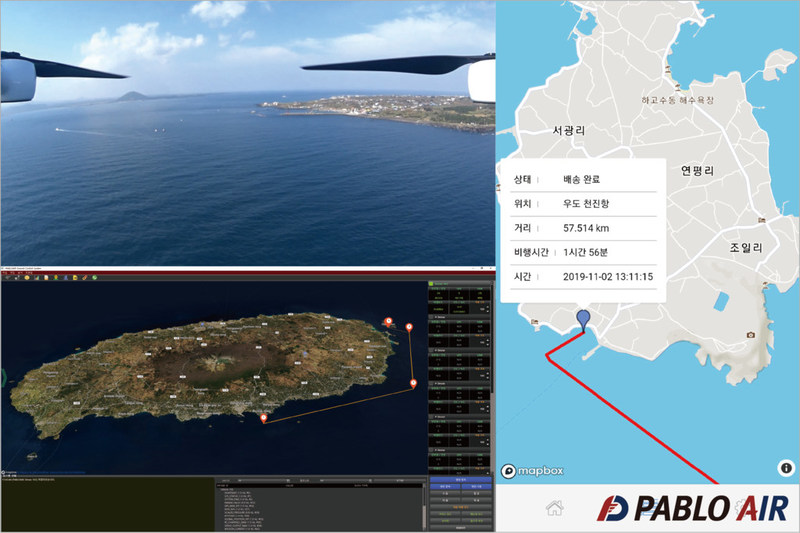The width and height of the screenshot is (800, 533).
Task: Click the white document icon in the control system toolbar
Action: tap(46, 277)
